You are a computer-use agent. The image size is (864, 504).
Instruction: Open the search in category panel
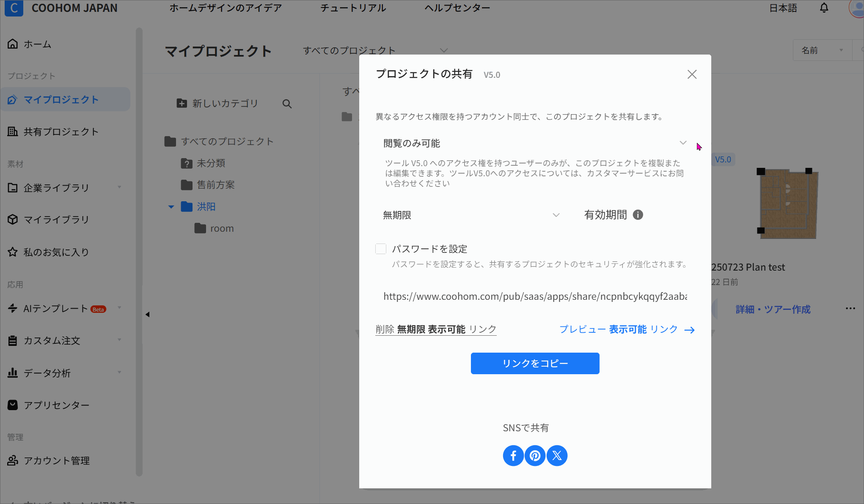287,104
